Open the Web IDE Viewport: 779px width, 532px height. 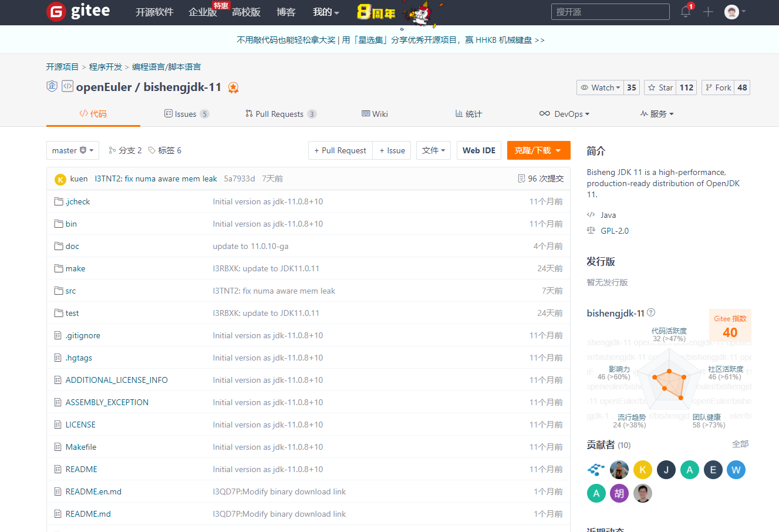point(479,150)
